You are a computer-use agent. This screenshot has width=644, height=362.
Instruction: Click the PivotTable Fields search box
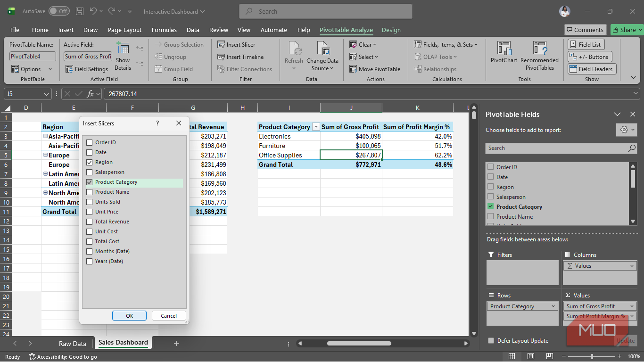[x=561, y=148]
